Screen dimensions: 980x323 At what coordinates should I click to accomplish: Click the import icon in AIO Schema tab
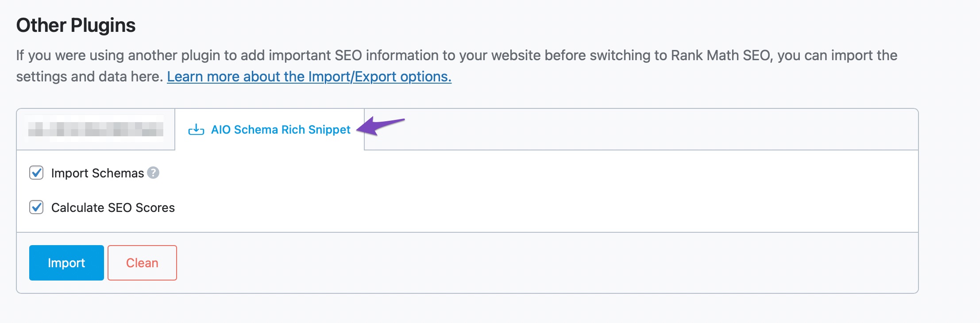[196, 130]
